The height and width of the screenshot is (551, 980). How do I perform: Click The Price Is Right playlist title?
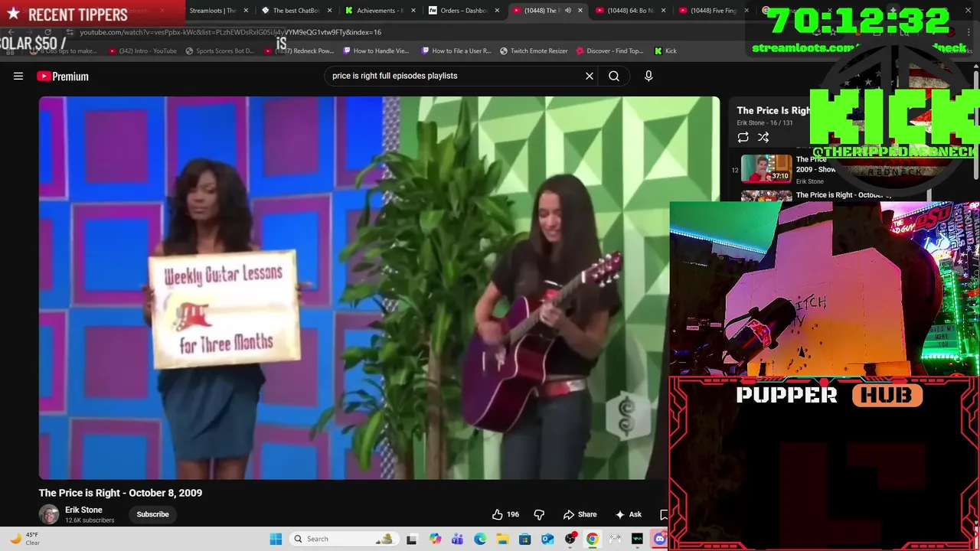(x=773, y=110)
